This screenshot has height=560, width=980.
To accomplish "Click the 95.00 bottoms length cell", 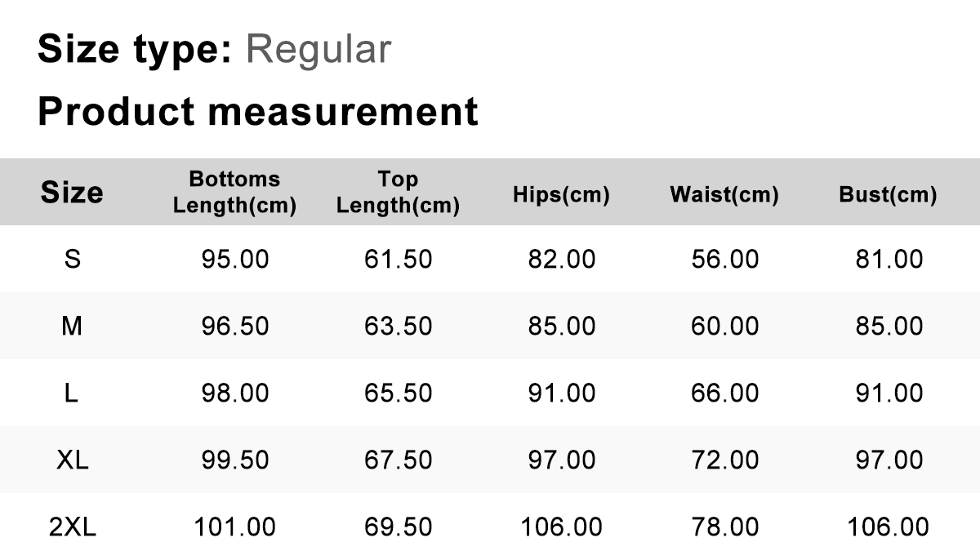I will coord(234,260).
